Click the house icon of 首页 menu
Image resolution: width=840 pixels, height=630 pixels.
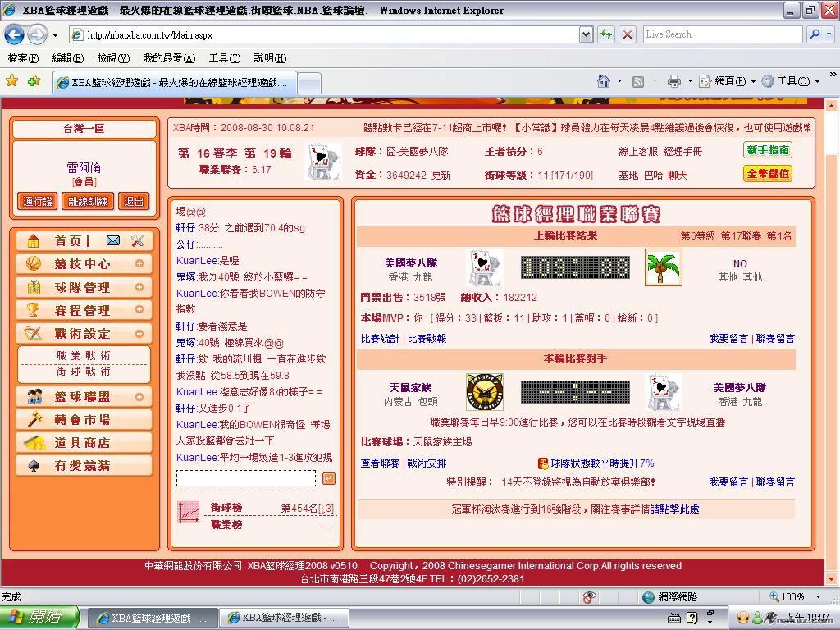tap(33, 240)
